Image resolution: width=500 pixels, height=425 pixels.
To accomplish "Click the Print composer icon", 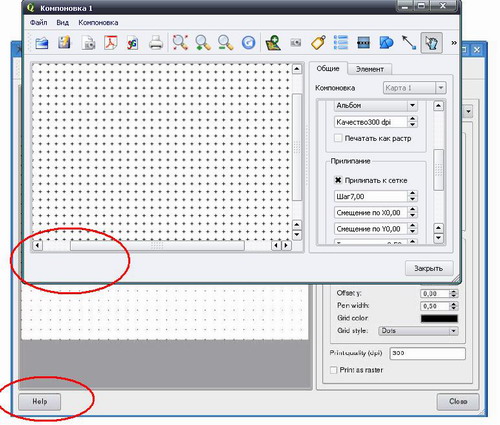I will coord(156,43).
